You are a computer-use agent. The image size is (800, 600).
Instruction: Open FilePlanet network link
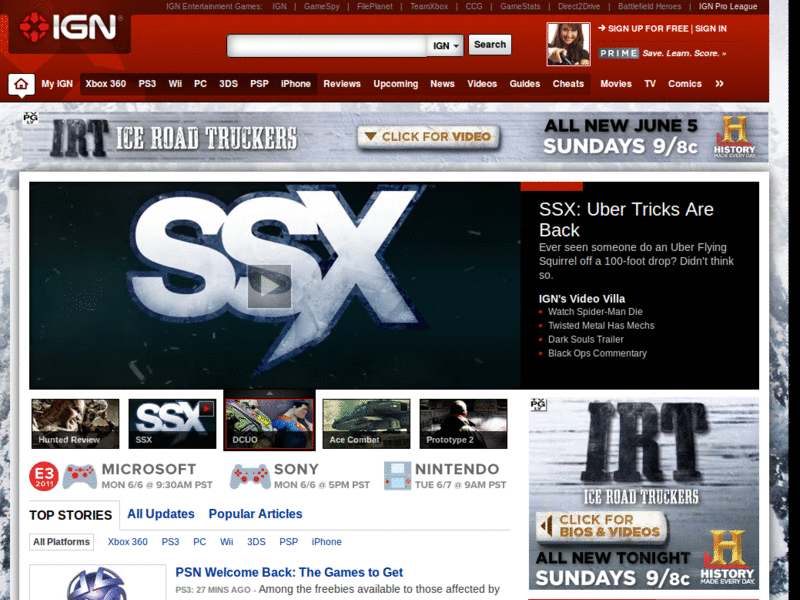(375, 7)
